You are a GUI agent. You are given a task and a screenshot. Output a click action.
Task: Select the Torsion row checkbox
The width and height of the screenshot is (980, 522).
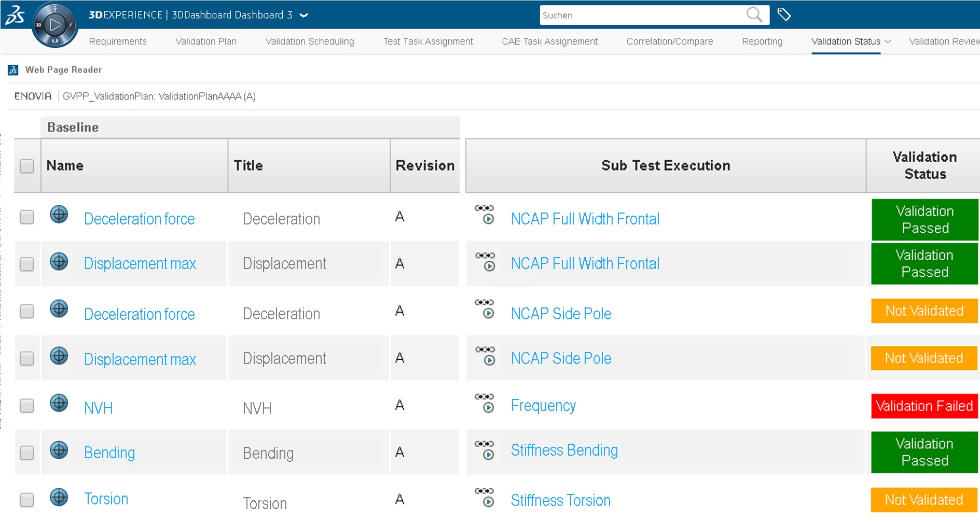click(27, 500)
